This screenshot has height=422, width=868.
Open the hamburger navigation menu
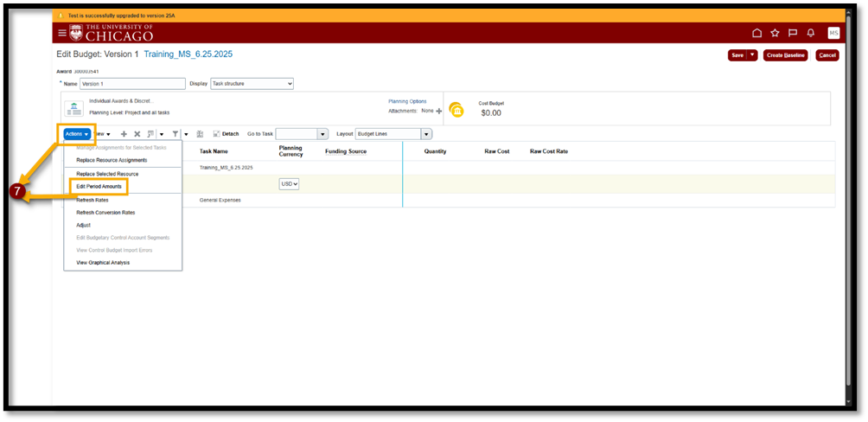pyautogui.click(x=61, y=33)
